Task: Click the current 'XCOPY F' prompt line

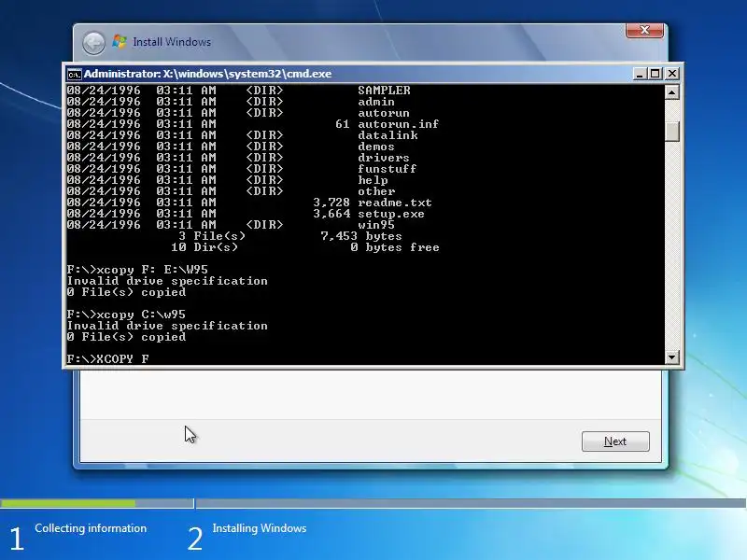Action: (x=107, y=358)
